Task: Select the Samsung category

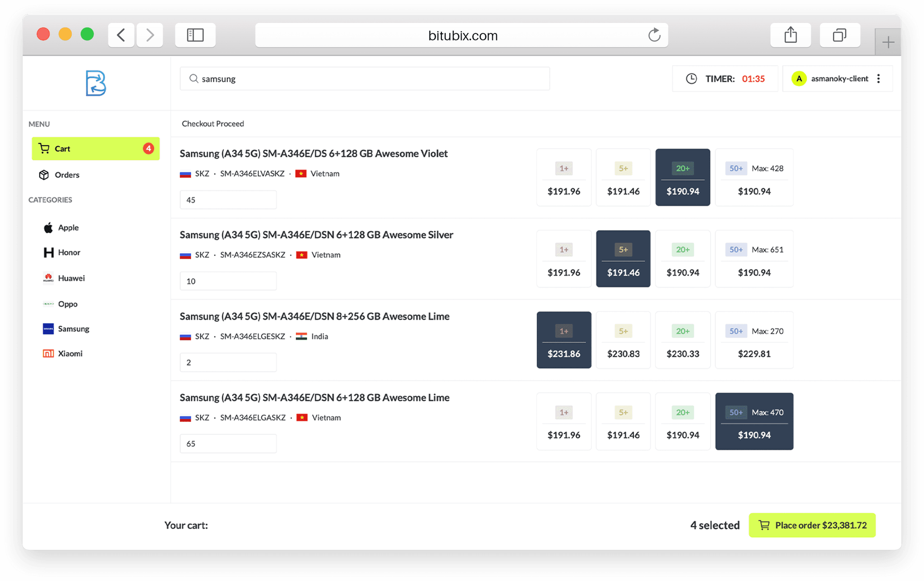Action: tap(74, 328)
